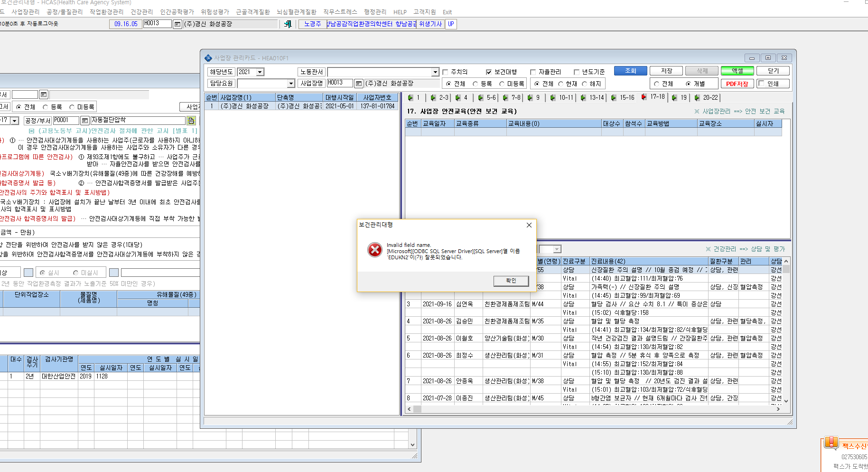Click the document icon next to 자동절단압착
Screen dimensions: 868x472
191,121
